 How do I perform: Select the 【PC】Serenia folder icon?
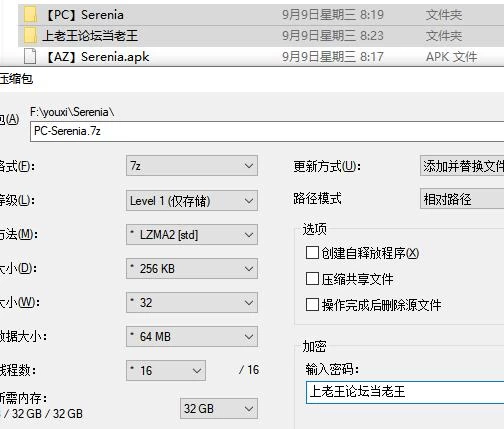[30, 15]
